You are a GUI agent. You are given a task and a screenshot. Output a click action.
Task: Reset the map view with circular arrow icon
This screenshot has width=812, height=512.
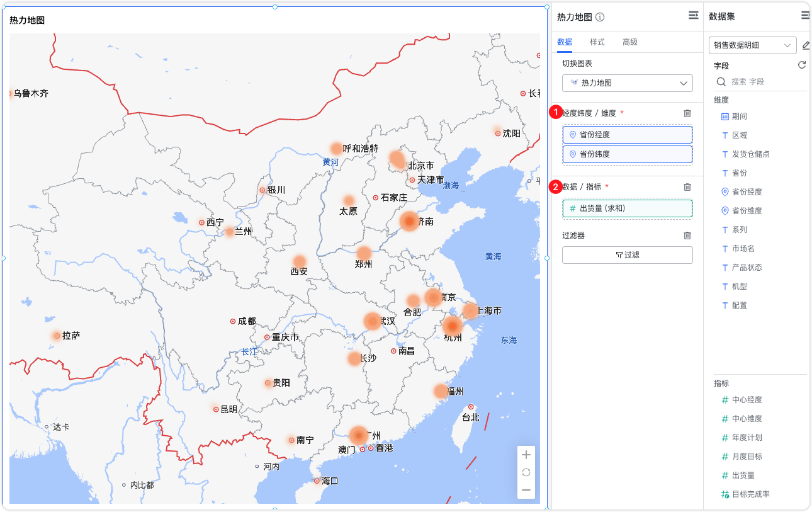pyautogui.click(x=526, y=473)
